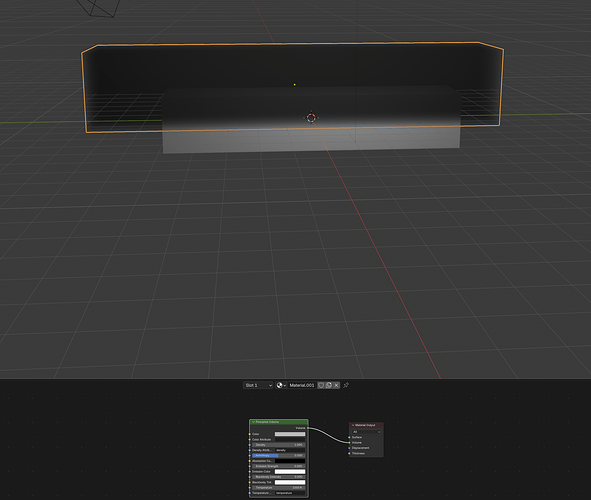Click the Principled Volume node title
591x500 pixels.
(267, 422)
